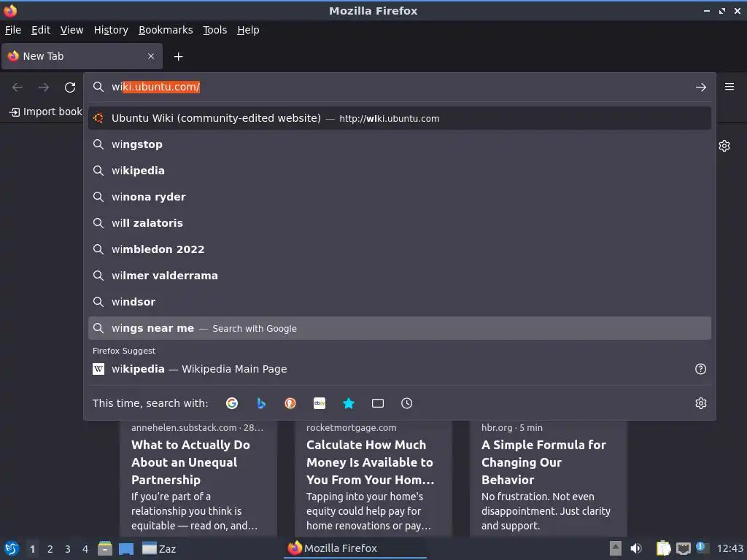Open the Firefox hamburger application menu
Screen dimensions: 747x560
(729, 87)
